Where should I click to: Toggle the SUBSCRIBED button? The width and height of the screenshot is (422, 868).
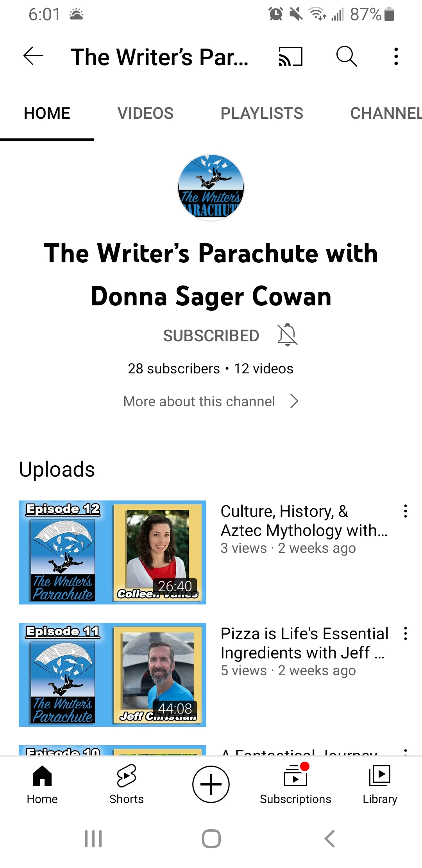click(211, 336)
